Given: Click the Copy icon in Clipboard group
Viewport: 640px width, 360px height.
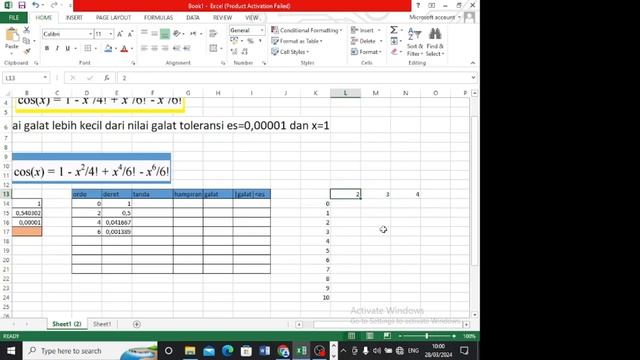Looking at the screenshot, I should tap(27, 40).
